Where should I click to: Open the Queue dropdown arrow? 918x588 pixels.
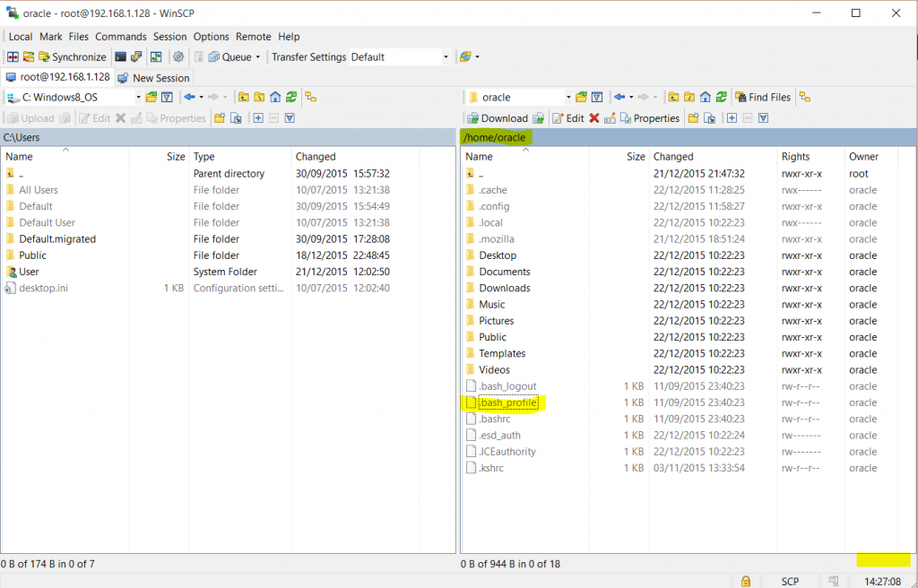[x=258, y=57]
